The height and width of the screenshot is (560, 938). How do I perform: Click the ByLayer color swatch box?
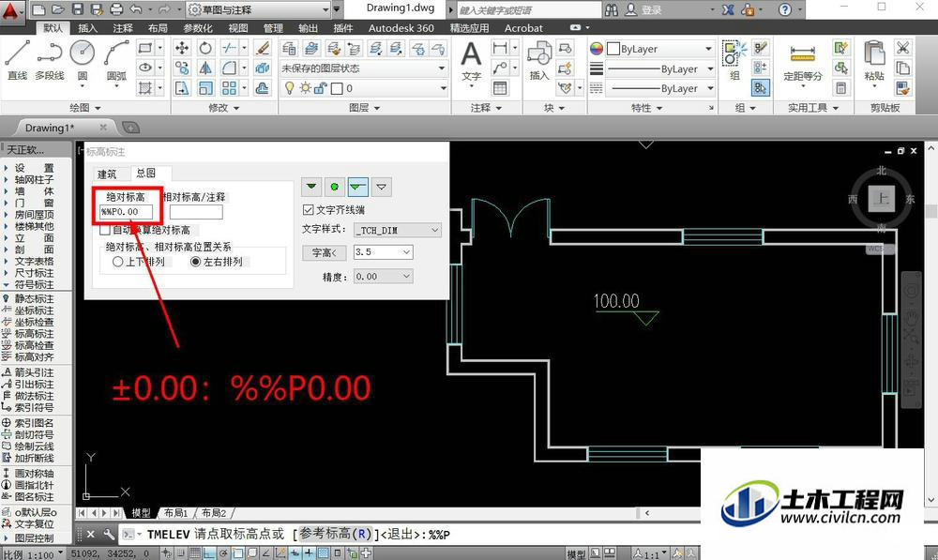pos(613,49)
